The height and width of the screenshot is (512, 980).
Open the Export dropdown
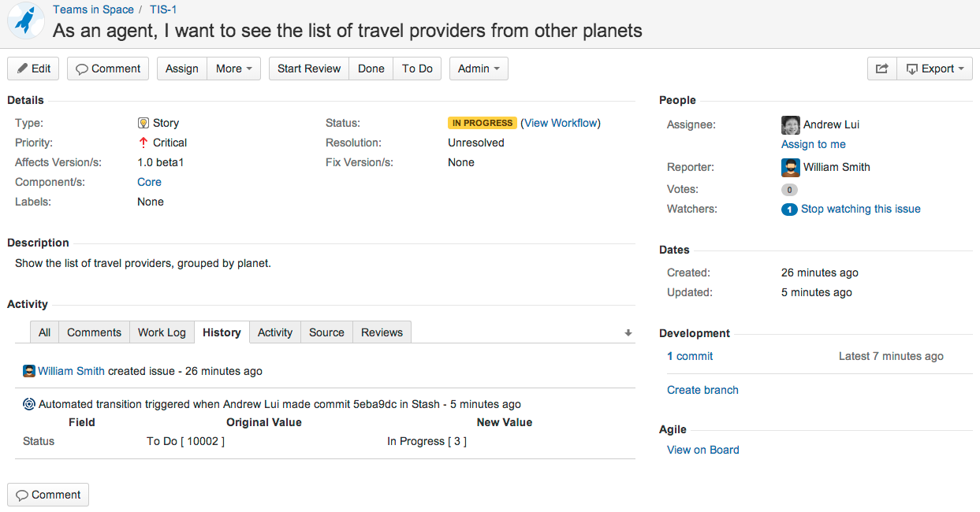tap(934, 69)
